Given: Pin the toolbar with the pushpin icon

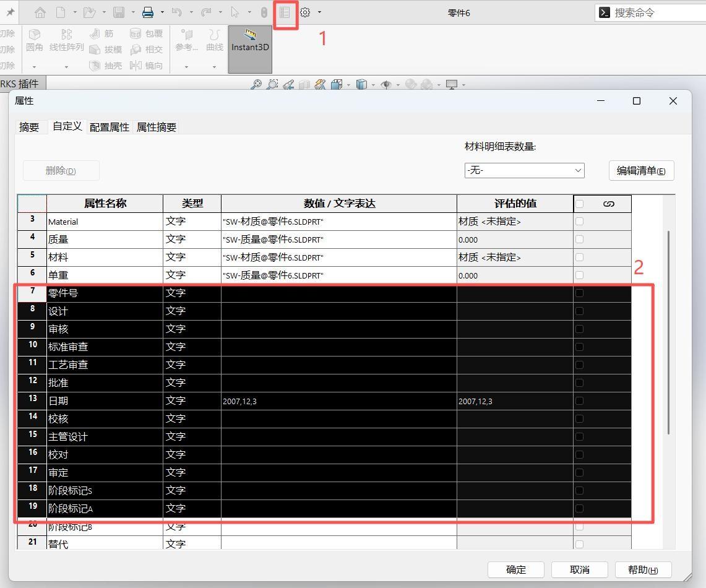Looking at the screenshot, I should click(10, 12).
